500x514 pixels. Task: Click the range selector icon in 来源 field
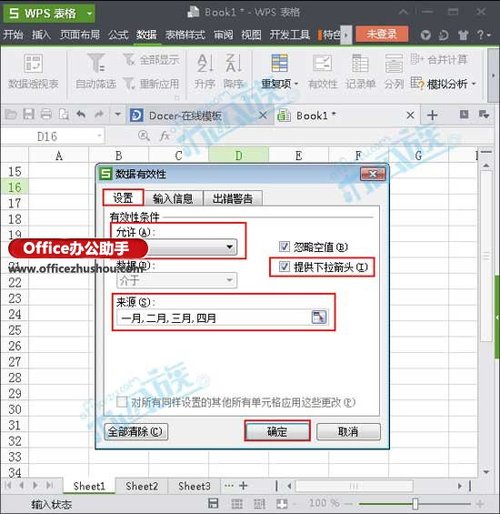pyautogui.click(x=319, y=317)
